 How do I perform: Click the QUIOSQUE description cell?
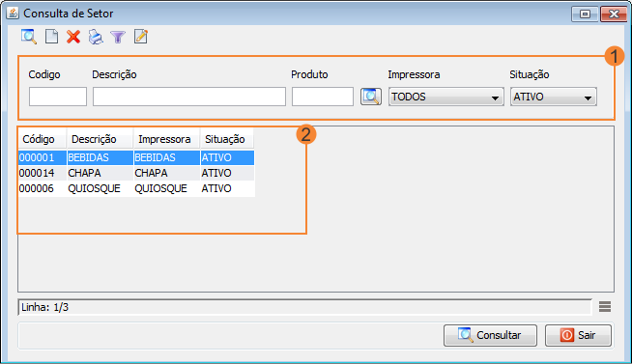pyautogui.click(x=100, y=188)
